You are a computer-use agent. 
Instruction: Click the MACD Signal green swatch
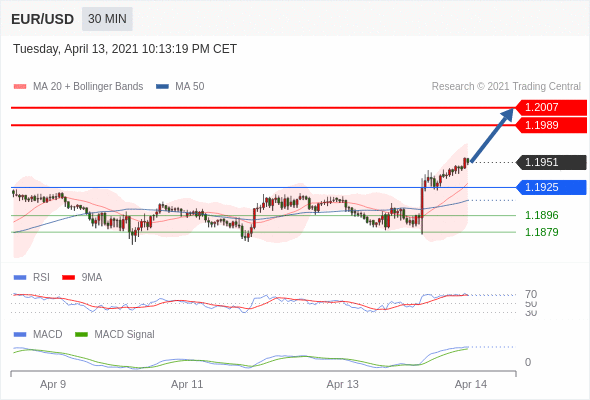point(81,335)
